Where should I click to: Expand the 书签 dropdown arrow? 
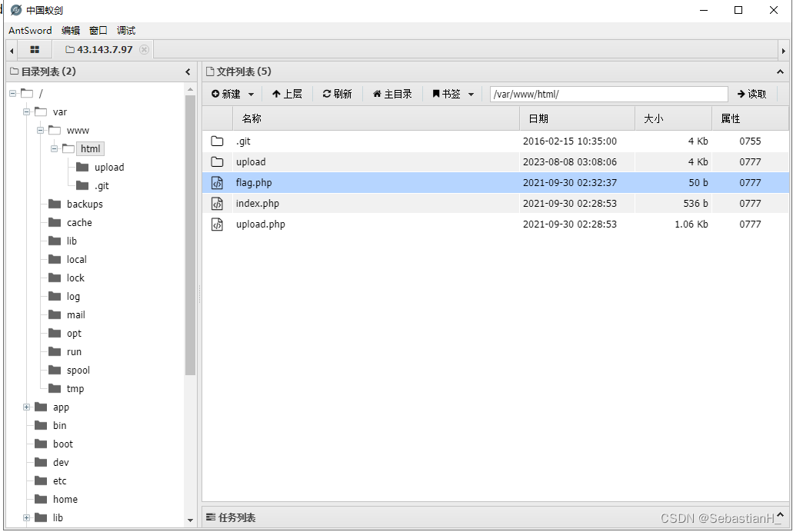pyautogui.click(x=469, y=93)
